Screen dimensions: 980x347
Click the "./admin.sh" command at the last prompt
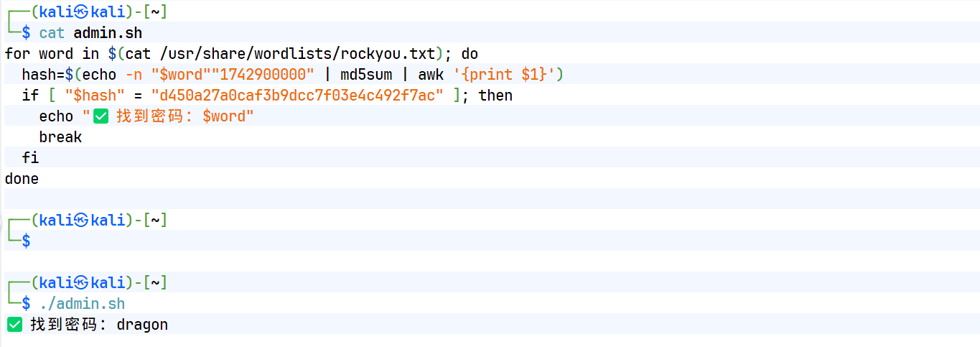click(x=82, y=304)
